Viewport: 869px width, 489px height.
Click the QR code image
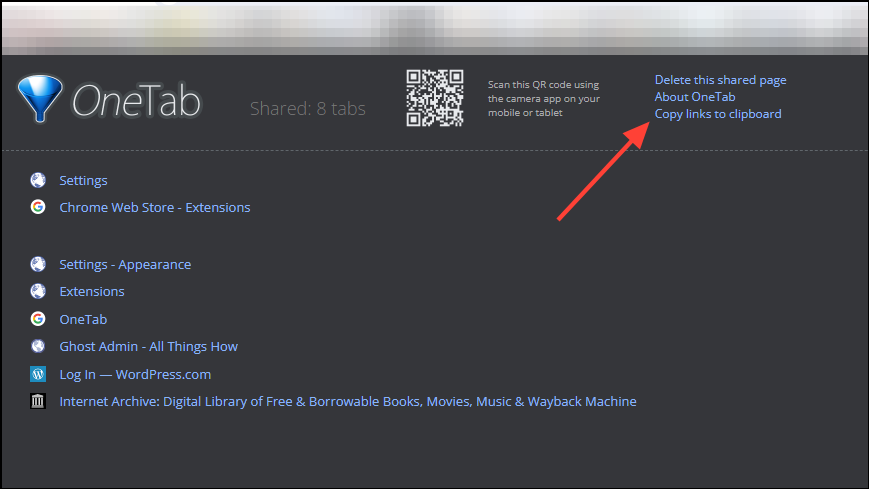click(434, 98)
